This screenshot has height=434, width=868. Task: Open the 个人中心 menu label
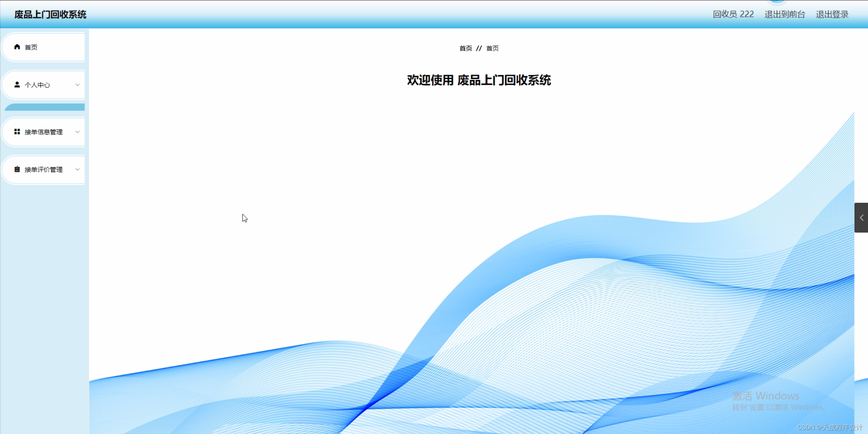point(37,85)
